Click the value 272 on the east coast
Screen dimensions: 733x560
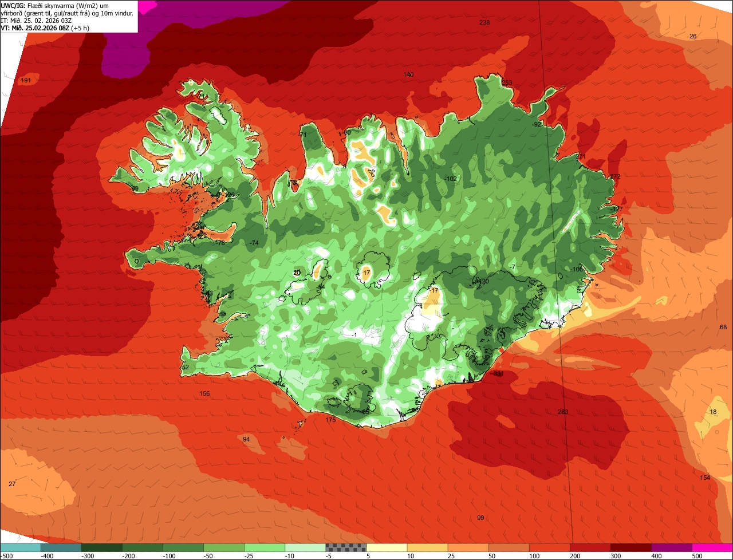pyautogui.click(x=615, y=176)
